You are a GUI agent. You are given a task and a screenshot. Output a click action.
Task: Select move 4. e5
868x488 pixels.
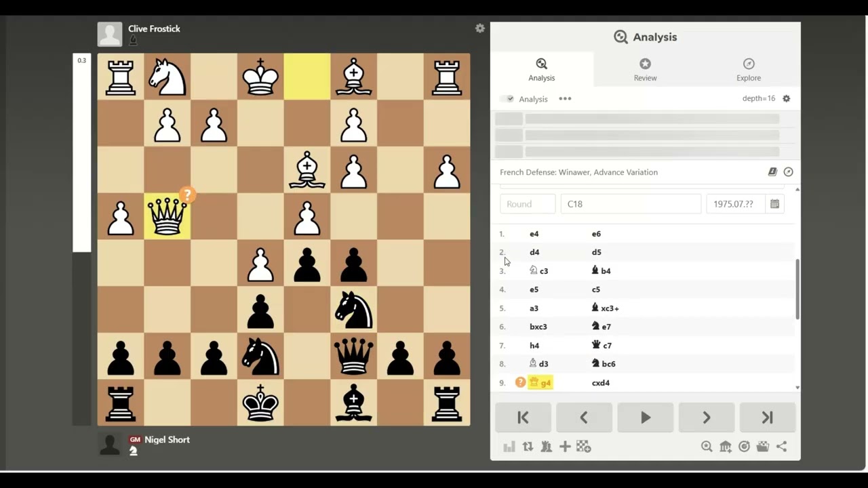pyautogui.click(x=534, y=289)
